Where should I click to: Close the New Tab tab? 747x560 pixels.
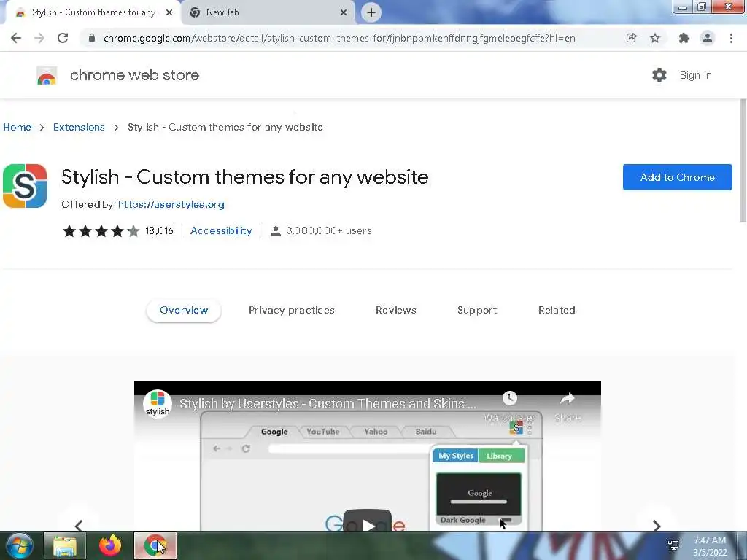point(344,12)
